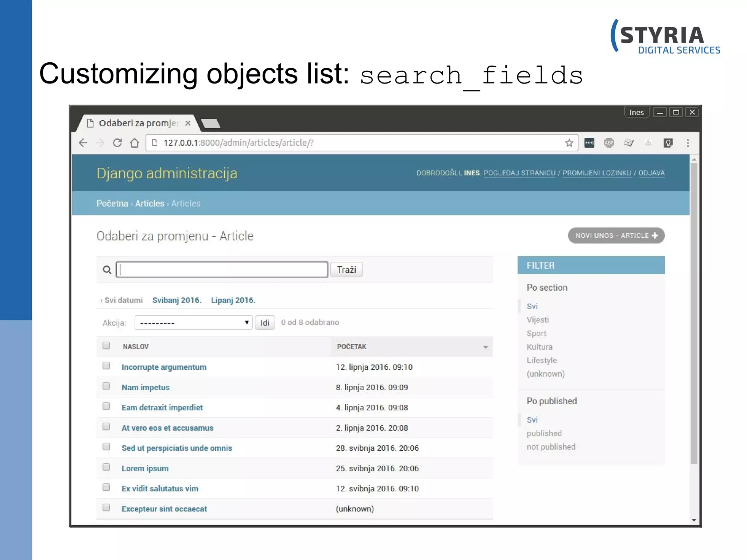
Task: Click the eraser-style extension icon
Action: coord(629,143)
